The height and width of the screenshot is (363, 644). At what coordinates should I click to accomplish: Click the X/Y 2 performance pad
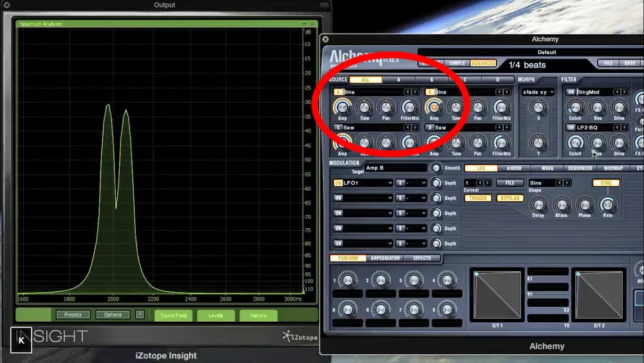[600, 295]
